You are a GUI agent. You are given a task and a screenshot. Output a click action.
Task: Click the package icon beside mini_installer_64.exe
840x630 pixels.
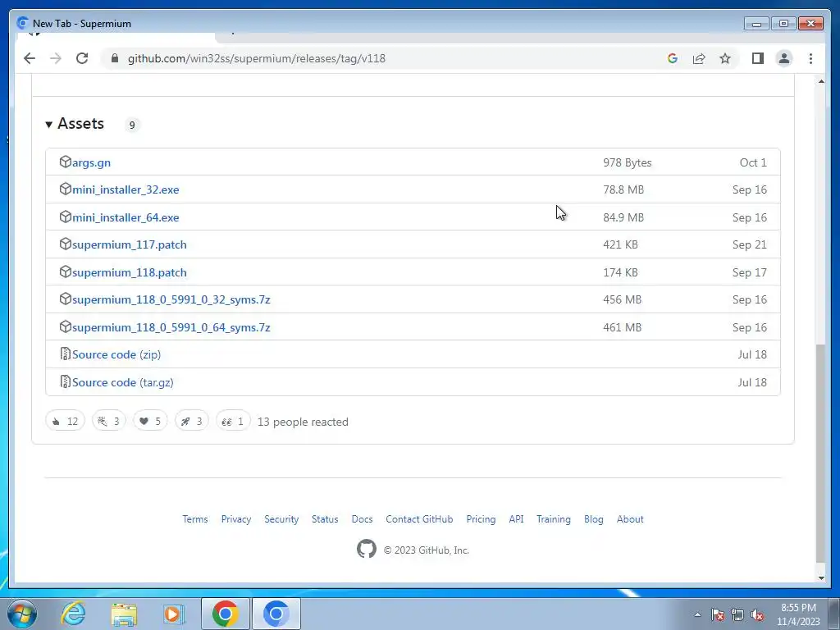tap(65, 217)
